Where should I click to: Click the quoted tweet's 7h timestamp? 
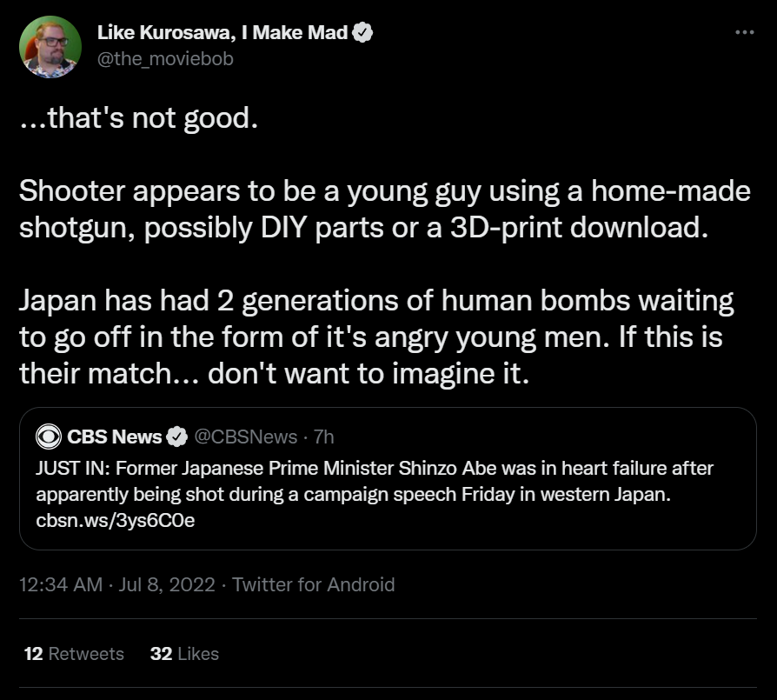pyautogui.click(x=323, y=436)
